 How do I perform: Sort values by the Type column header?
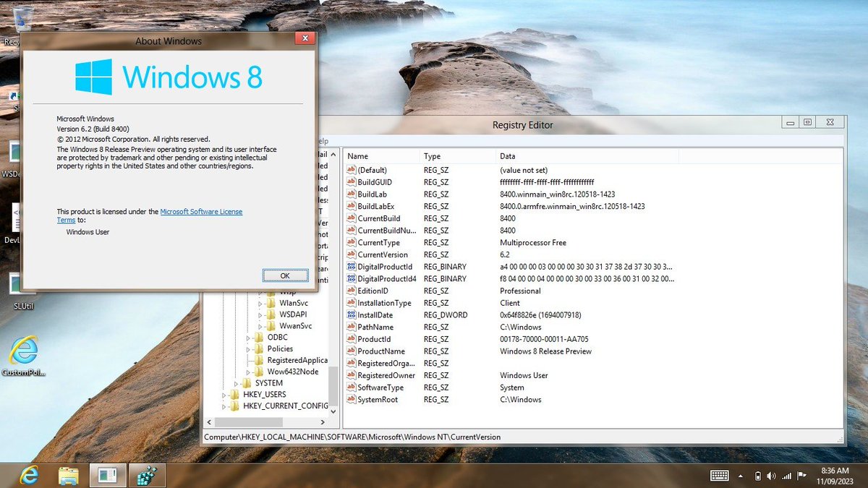pyautogui.click(x=459, y=156)
